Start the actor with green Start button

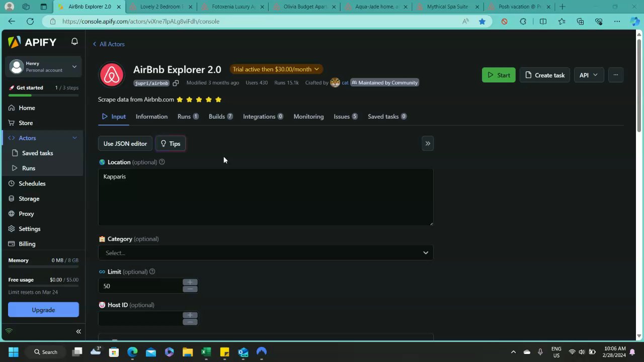click(x=499, y=75)
